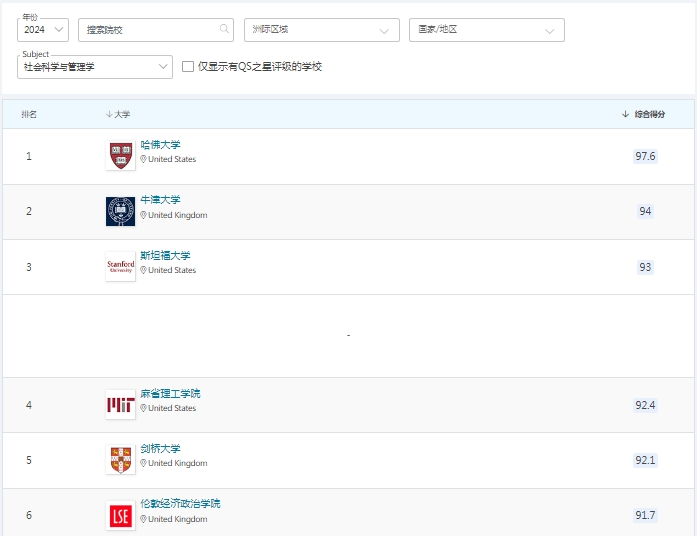The image size is (697, 536).
Task: Click United Kingdom text under 剑桥大学
Action: click(178, 463)
